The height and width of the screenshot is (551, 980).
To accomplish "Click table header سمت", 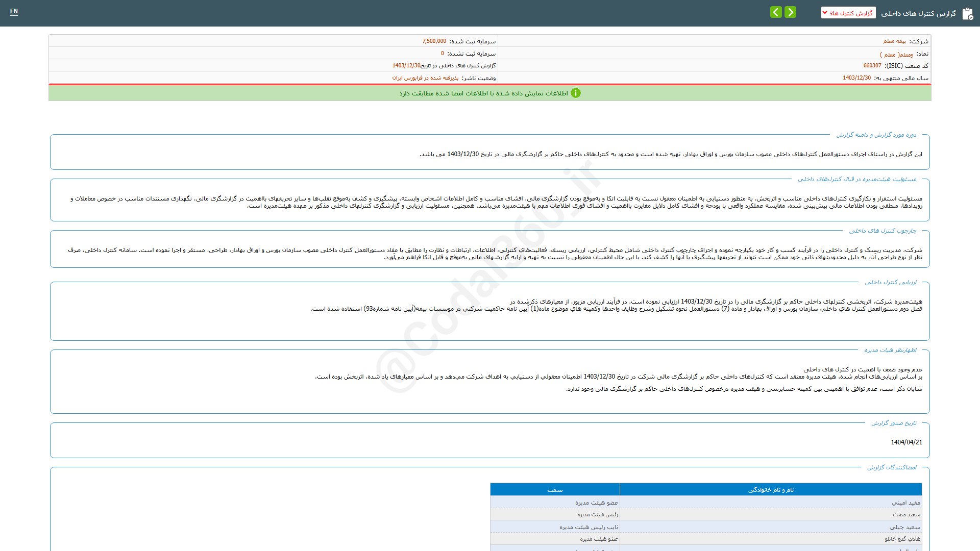I will click(x=555, y=490).
